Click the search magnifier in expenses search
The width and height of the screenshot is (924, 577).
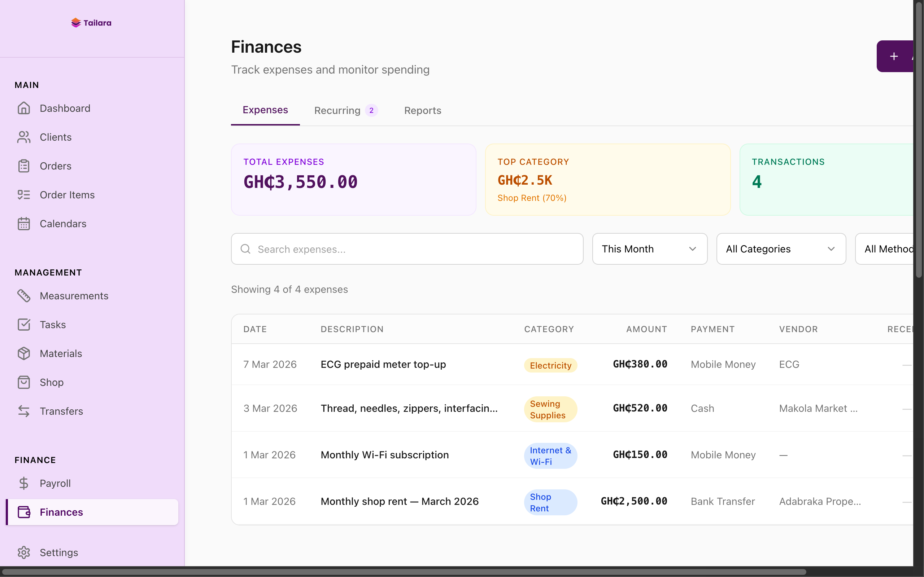pyautogui.click(x=245, y=249)
